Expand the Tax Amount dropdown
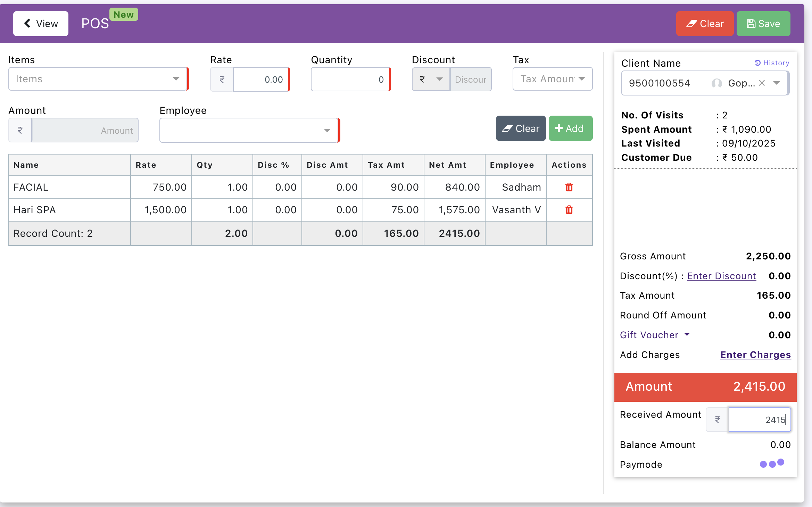 pos(552,79)
